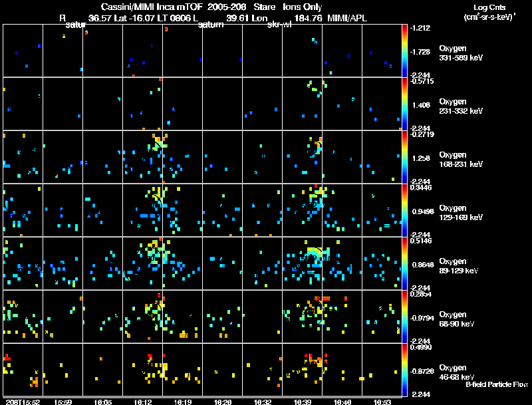Click the 'MIMI/APL' text in header
532x405 pixels.
pyautogui.click(x=346, y=18)
